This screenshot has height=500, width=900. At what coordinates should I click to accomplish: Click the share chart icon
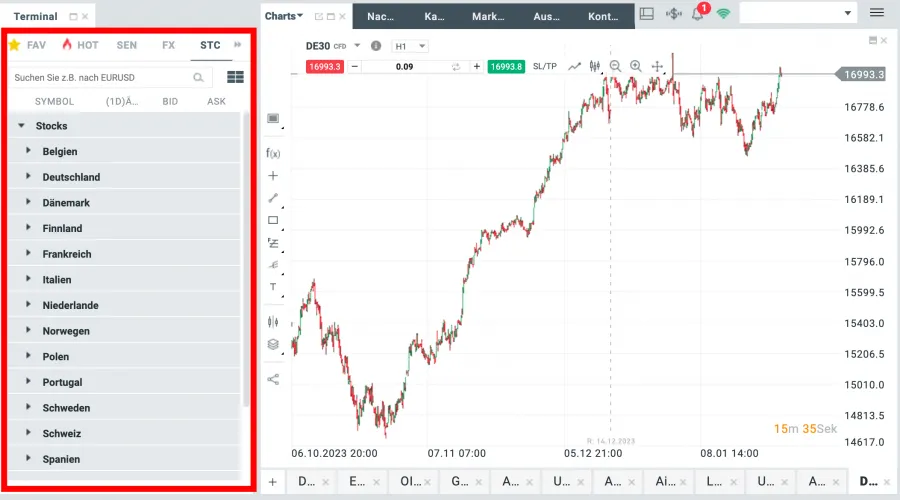coord(273,379)
